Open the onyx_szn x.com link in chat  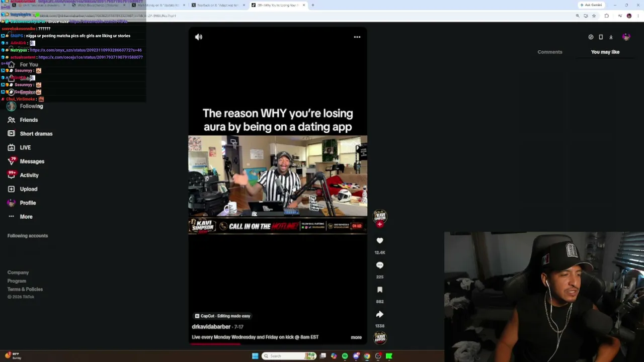pyautogui.click(x=86, y=50)
